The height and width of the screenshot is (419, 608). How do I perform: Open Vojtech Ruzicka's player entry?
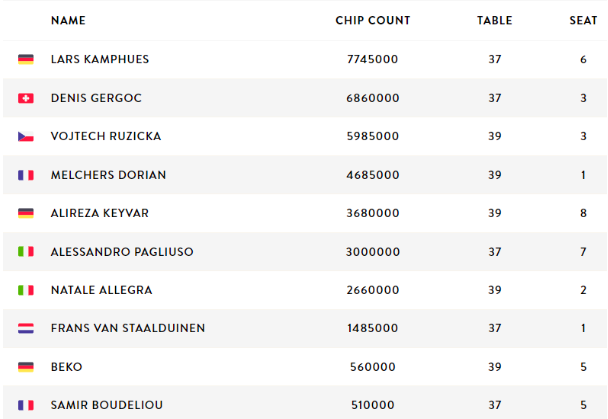tap(105, 136)
